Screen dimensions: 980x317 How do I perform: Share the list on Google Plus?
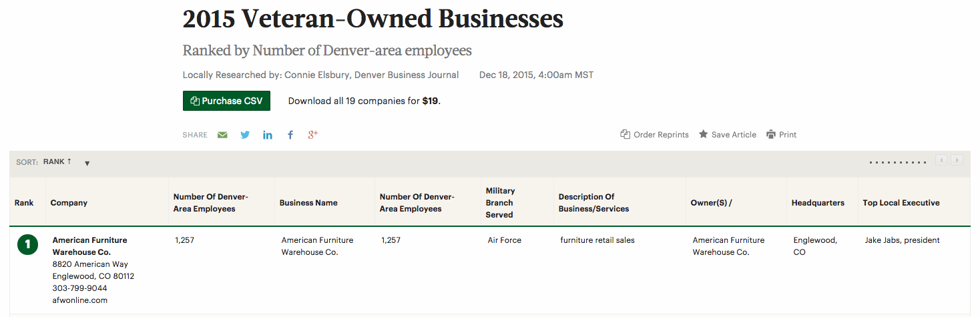(312, 135)
